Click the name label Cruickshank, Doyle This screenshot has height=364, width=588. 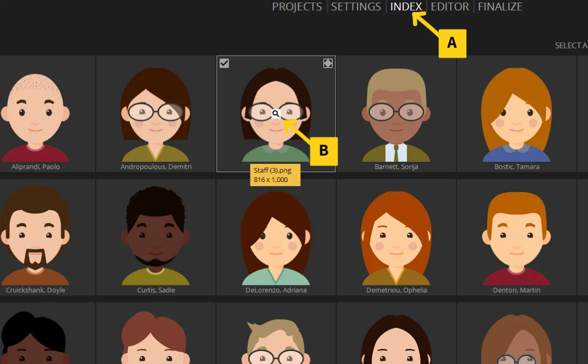(x=36, y=290)
